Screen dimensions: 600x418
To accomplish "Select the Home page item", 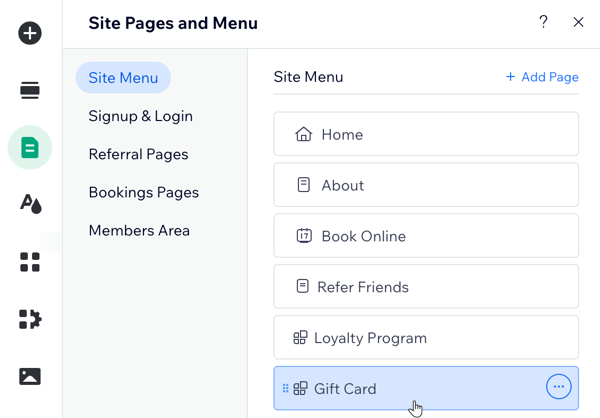I will coord(426,134).
